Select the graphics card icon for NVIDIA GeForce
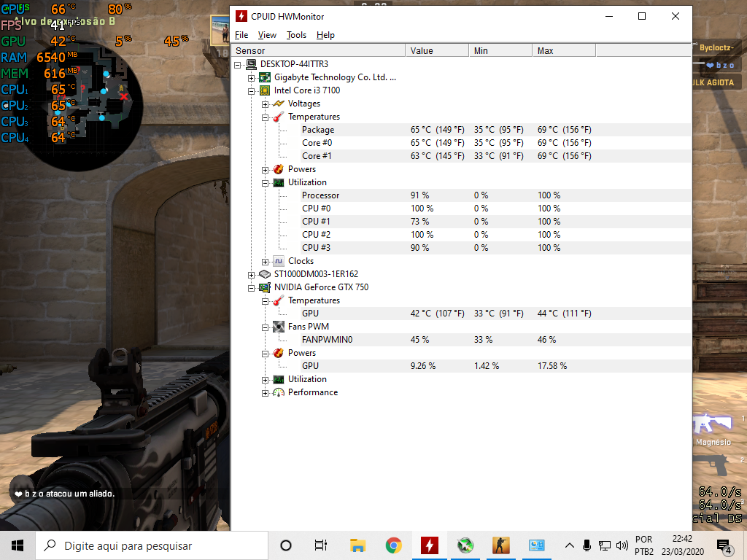Screen dimensions: 747x560 tap(265, 287)
